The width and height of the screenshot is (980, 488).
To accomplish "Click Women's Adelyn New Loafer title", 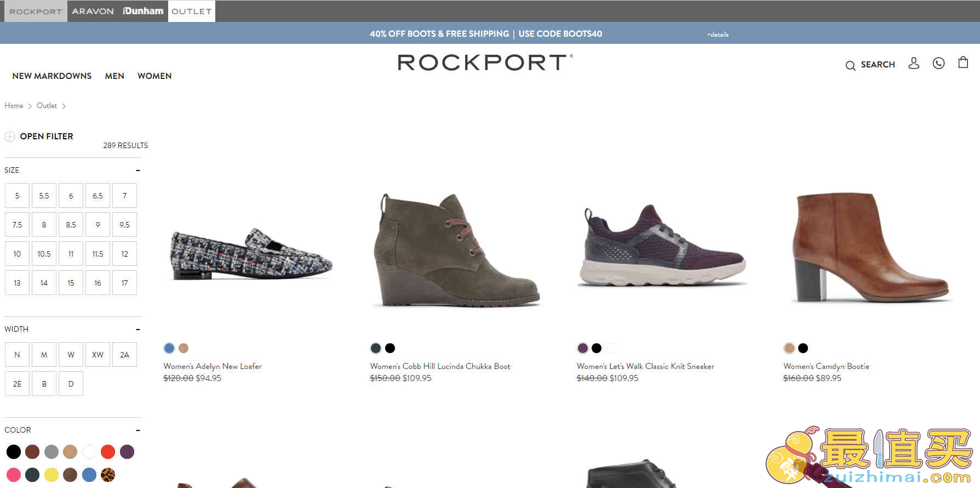I will [213, 366].
